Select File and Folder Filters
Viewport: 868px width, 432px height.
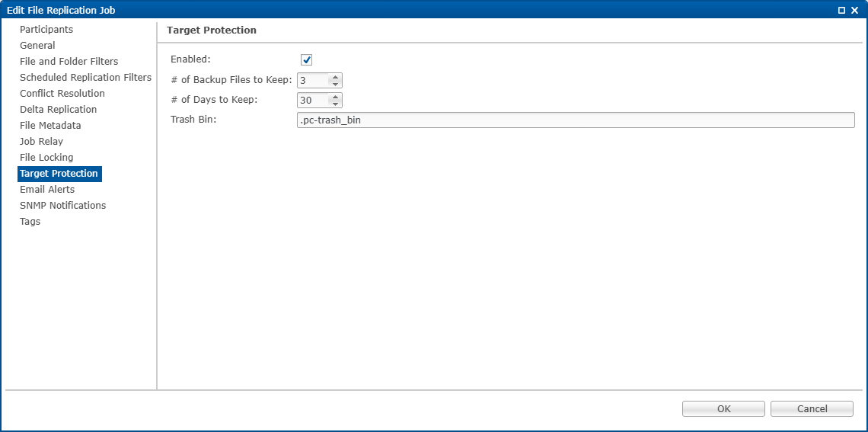(x=69, y=62)
